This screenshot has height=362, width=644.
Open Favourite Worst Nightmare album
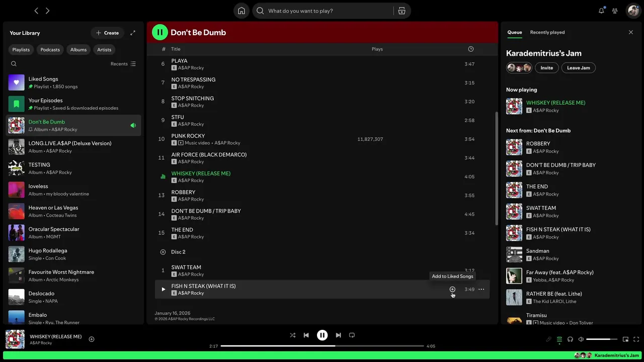tap(73, 276)
